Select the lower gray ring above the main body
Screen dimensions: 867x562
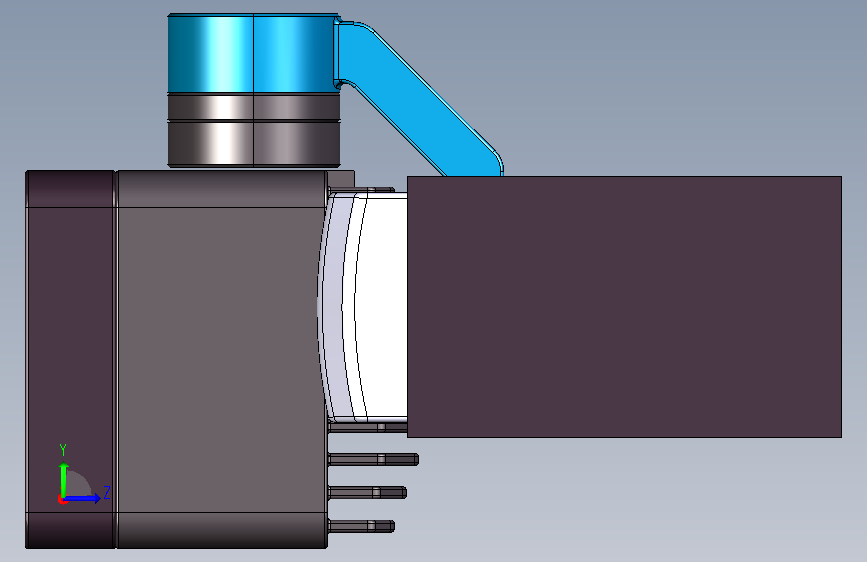pos(253,143)
